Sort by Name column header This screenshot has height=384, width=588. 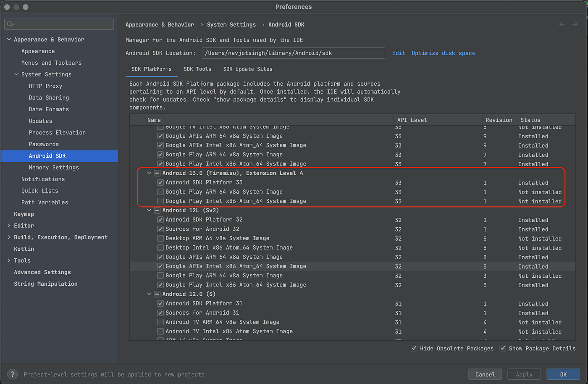[x=269, y=120]
